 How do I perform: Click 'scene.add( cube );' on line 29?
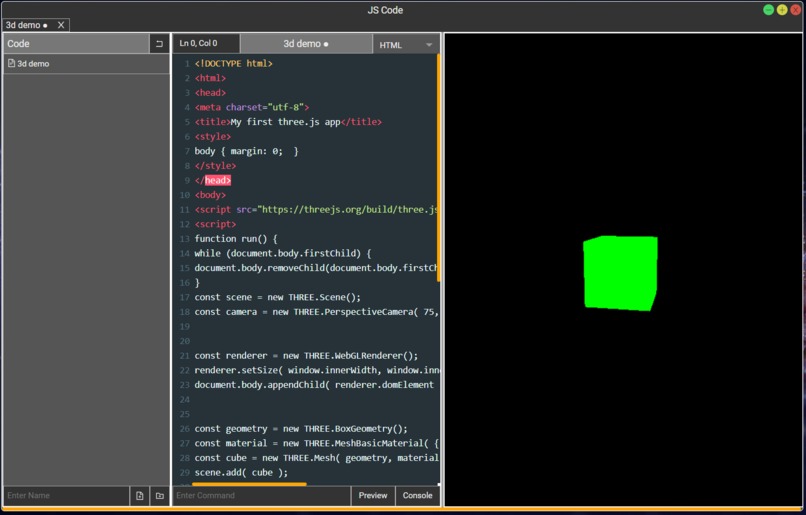point(241,473)
